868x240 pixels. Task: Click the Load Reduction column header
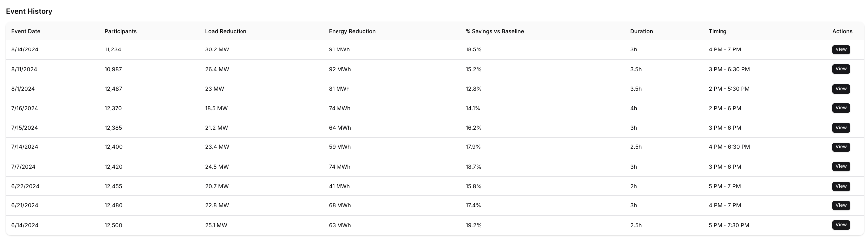(x=226, y=31)
